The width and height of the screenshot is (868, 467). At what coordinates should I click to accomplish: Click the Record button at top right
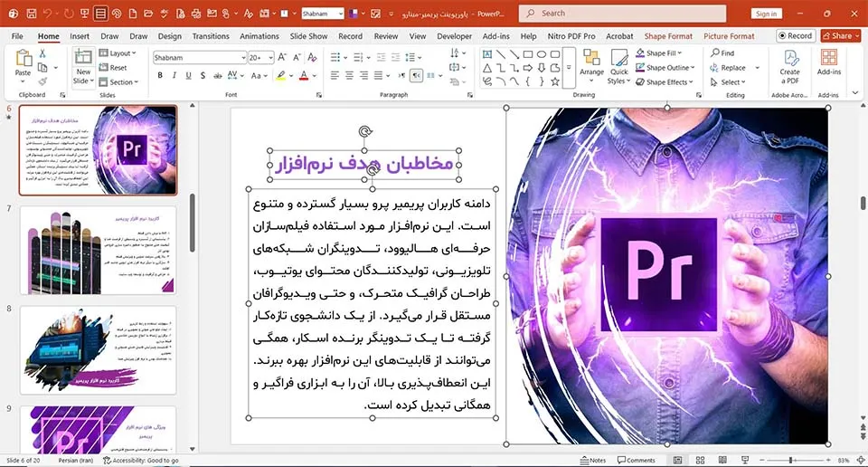pyautogui.click(x=796, y=36)
